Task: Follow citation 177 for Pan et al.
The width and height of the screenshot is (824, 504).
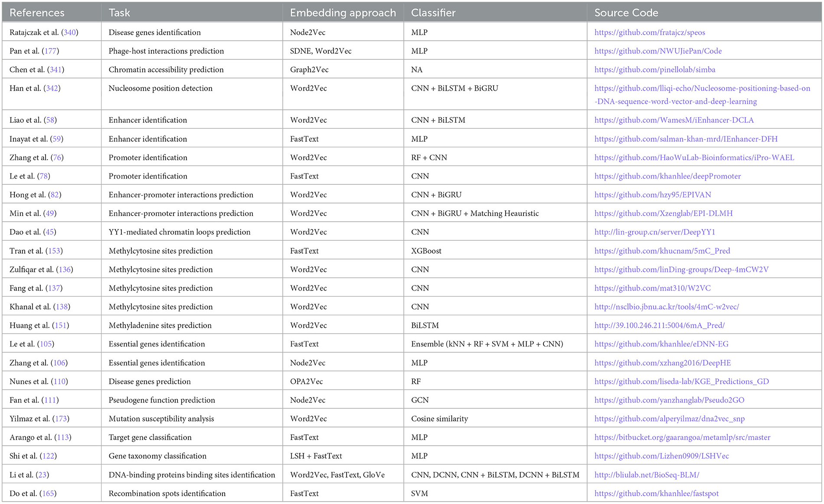Action: pos(50,51)
